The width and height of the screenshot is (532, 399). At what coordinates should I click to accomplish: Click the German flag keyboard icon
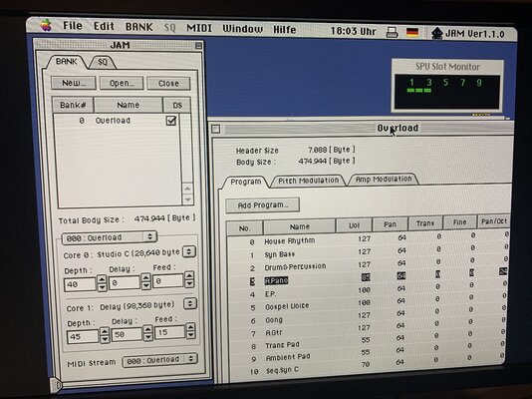[x=412, y=33]
